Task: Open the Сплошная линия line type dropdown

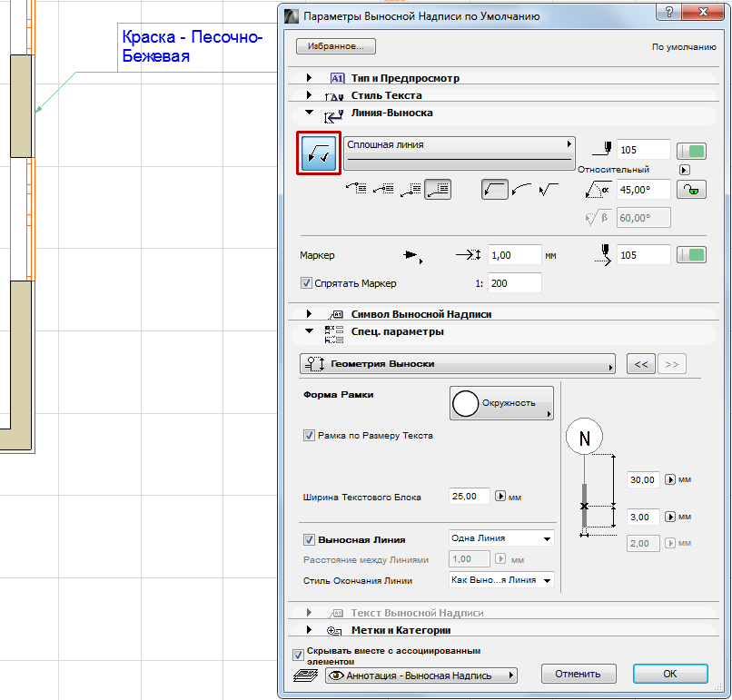Action: 460,150
